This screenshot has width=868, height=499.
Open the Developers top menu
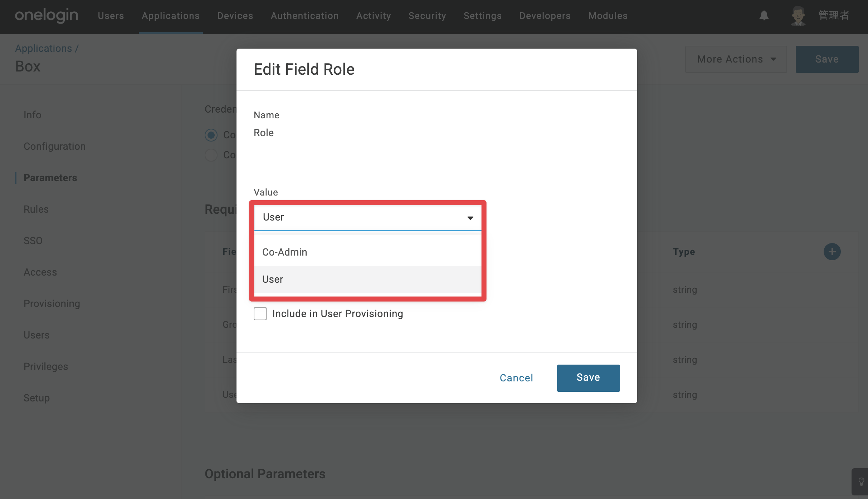[x=545, y=16]
